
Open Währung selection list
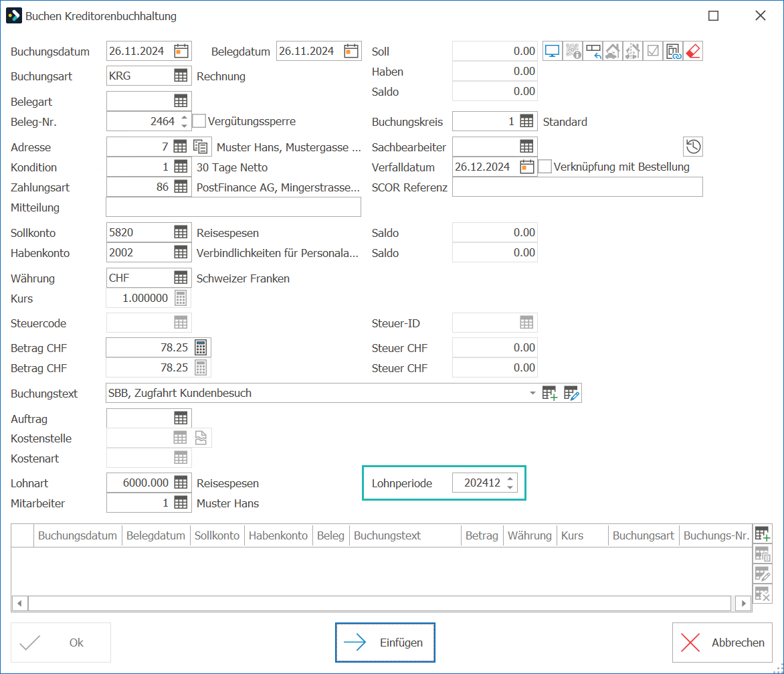tap(181, 278)
